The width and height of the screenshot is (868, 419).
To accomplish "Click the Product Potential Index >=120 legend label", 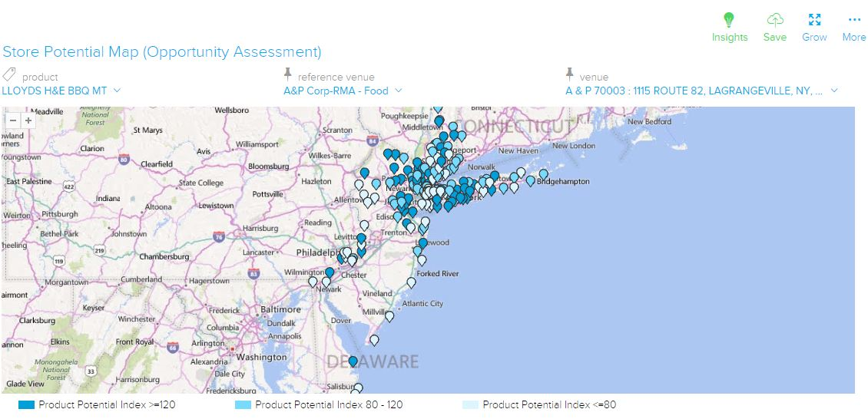I will tap(107, 404).
